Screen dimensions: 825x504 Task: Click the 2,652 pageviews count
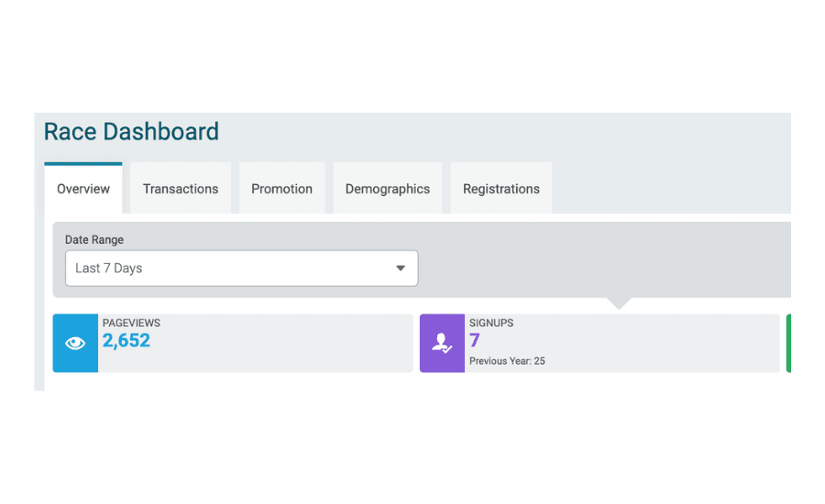[x=126, y=340]
